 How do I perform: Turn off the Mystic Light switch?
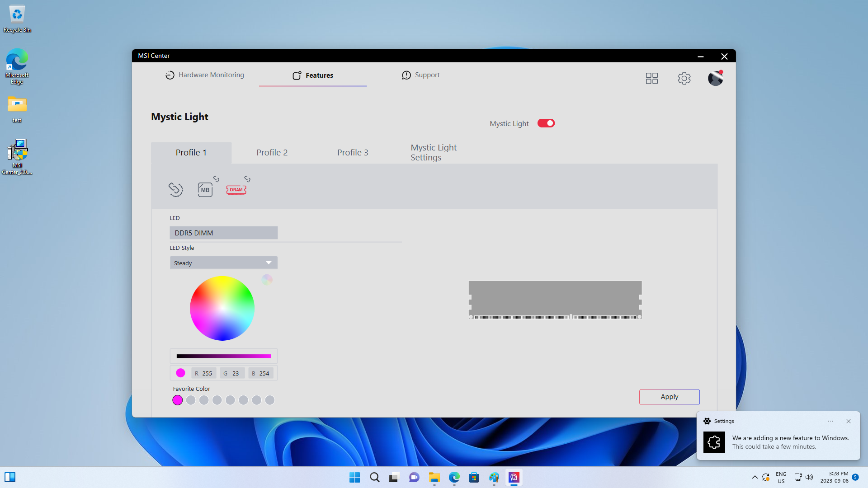pos(546,123)
